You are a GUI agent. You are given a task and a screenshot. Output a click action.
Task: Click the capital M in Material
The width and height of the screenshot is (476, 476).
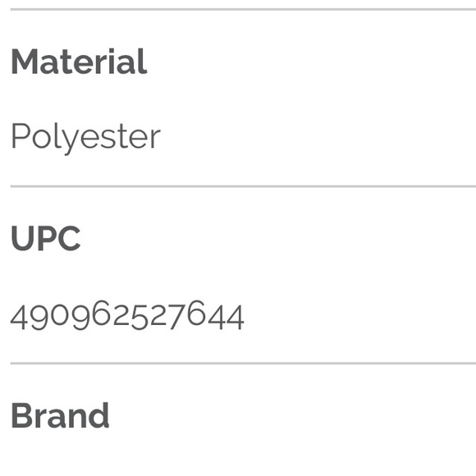point(25,62)
